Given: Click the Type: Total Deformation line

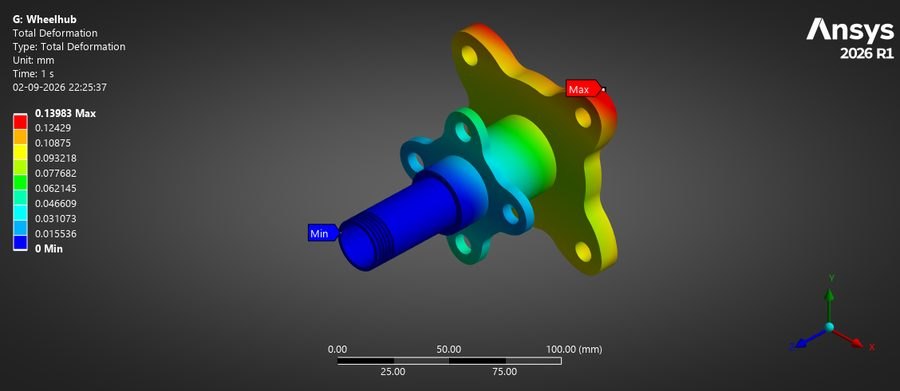Looking at the screenshot, I should pos(69,47).
